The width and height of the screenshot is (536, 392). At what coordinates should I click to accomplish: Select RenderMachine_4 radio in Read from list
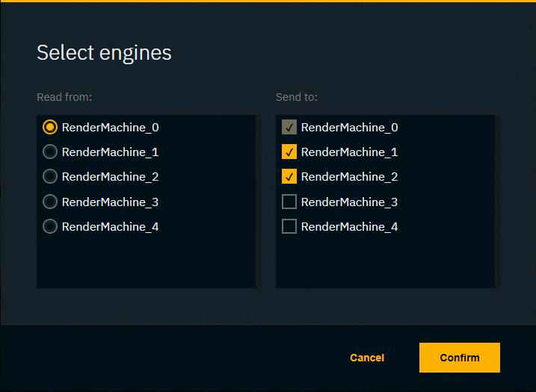click(x=50, y=226)
